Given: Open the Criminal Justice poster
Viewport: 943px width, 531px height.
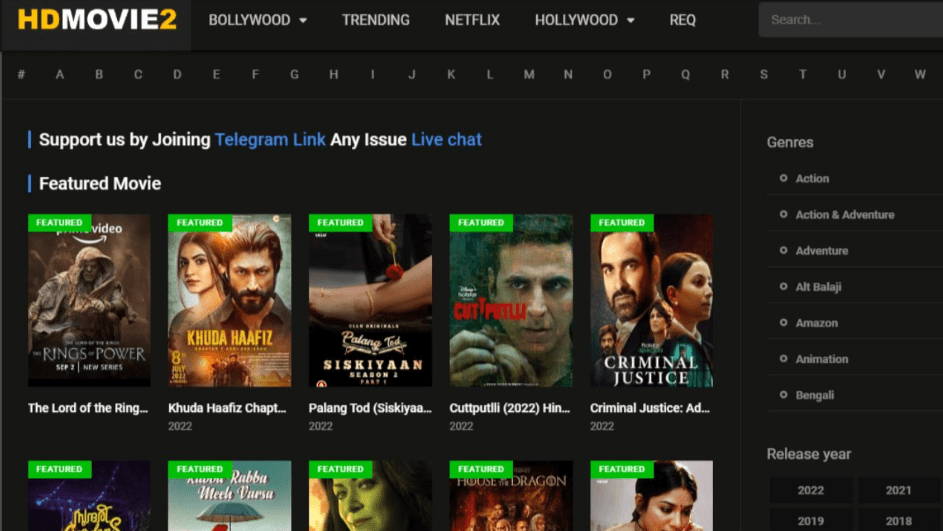Looking at the screenshot, I should pyautogui.click(x=652, y=300).
